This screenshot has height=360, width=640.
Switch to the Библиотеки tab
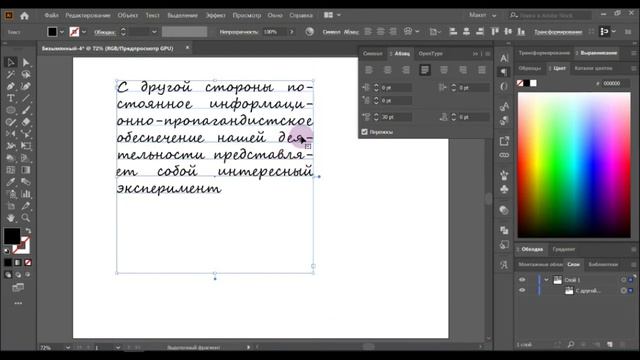tap(603, 264)
